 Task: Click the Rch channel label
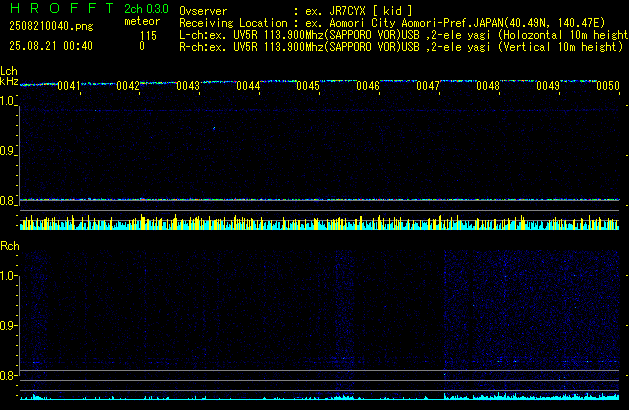pyautogui.click(x=10, y=246)
